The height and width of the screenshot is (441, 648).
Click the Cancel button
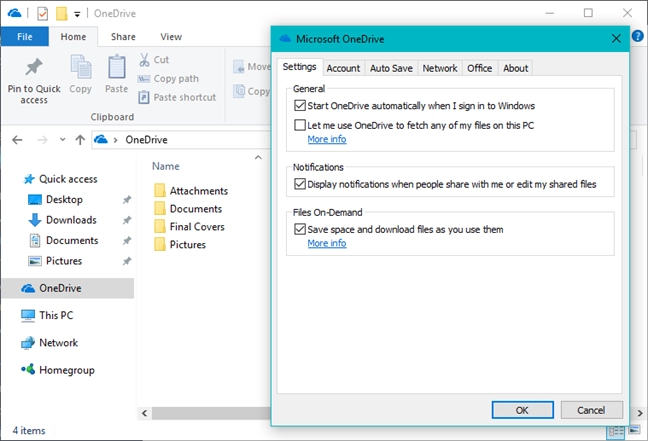pyautogui.click(x=591, y=410)
